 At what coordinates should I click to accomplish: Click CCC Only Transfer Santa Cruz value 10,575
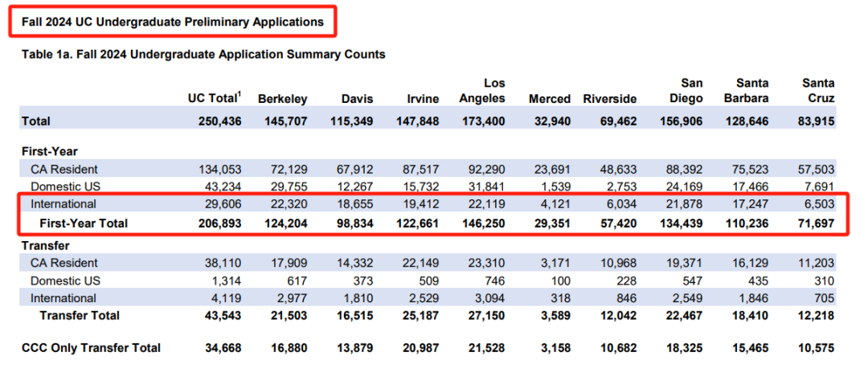tap(817, 348)
